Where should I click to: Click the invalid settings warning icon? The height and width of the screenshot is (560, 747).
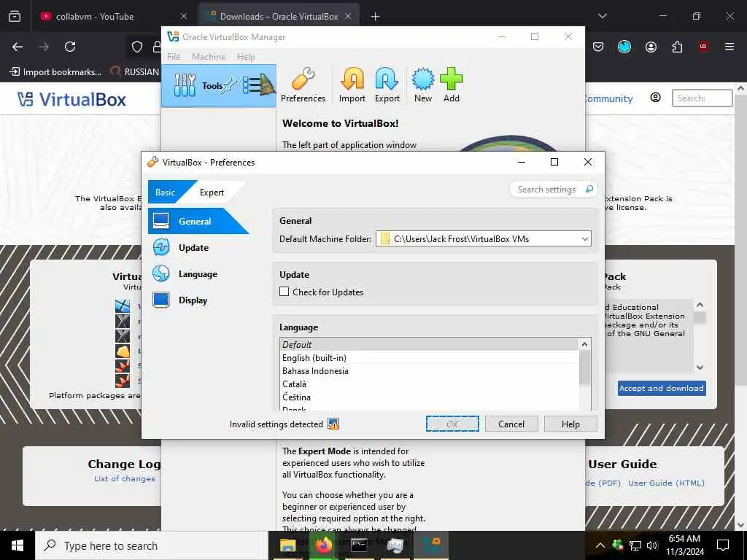click(333, 424)
